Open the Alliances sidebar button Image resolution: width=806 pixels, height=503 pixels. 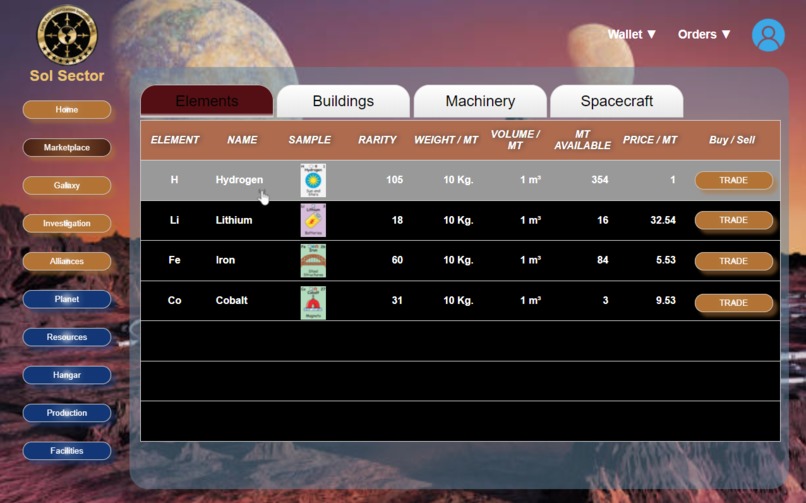coord(67,261)
